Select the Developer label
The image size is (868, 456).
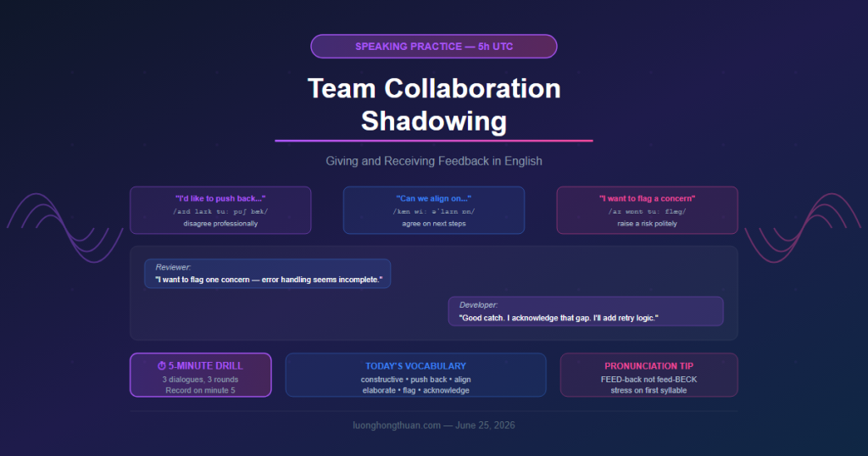click(478, 305)
